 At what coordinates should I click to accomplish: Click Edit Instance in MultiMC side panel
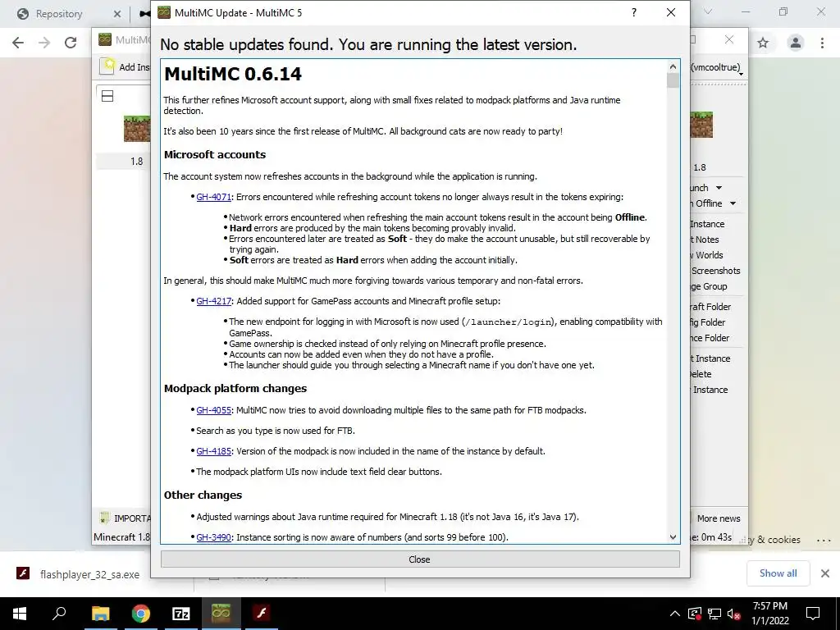[707, 224]
